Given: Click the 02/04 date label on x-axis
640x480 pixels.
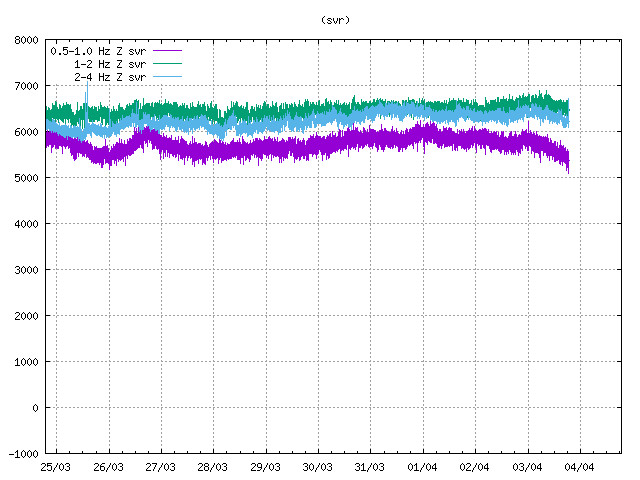Looking at the screenshot, I should [474, 467].
